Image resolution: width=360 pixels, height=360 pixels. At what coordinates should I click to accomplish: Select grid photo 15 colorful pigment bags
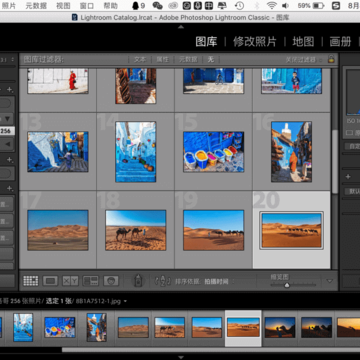pyautogui.click(x=214, y=152)
